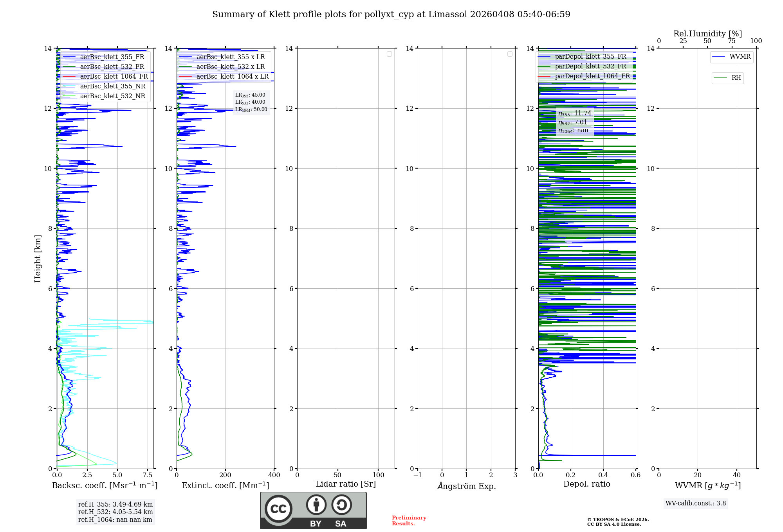Screen dimensions: 783x532
Task: Click the plot summary title text
Action: pyautogui.click(x=391, y=14)
